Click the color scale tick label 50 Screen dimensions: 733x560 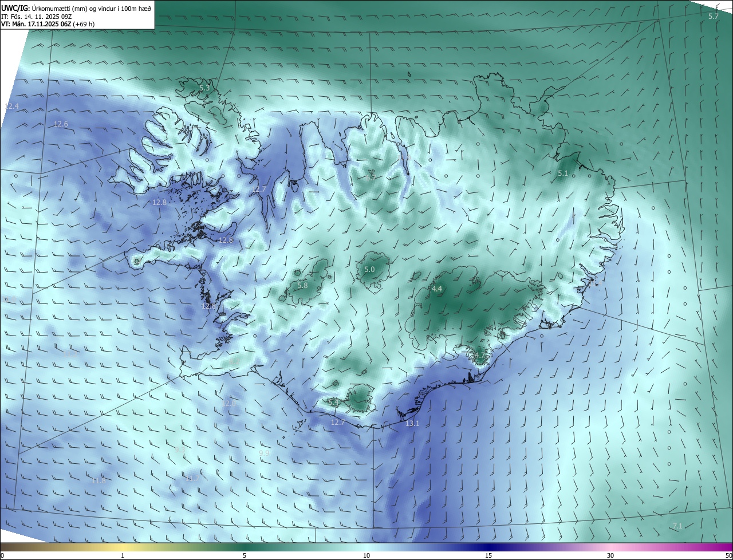click(x=728, y=556)
